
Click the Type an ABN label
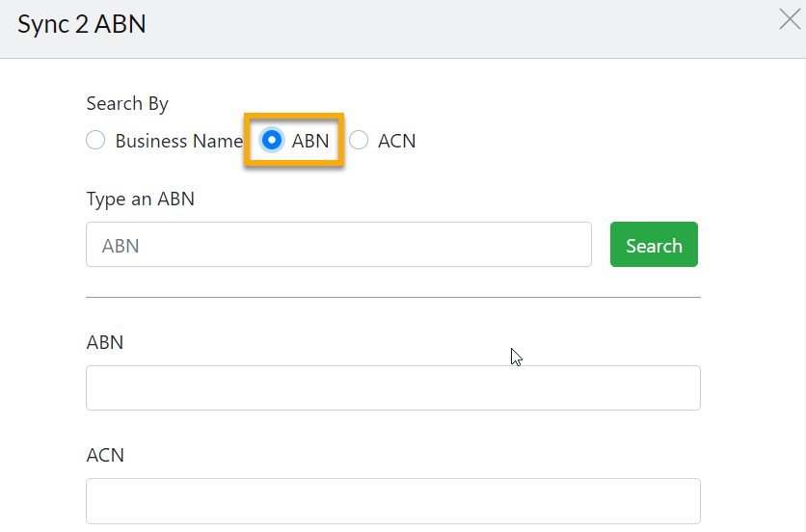point(141,199)
